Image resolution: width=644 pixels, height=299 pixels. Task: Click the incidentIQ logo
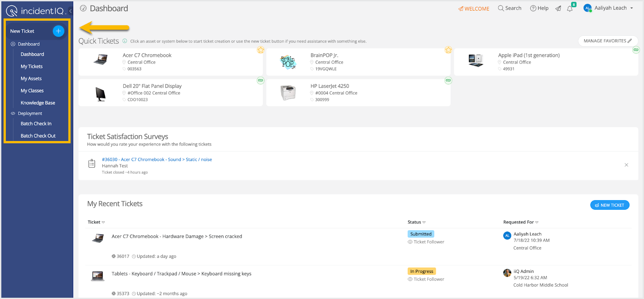coord(35,11)
